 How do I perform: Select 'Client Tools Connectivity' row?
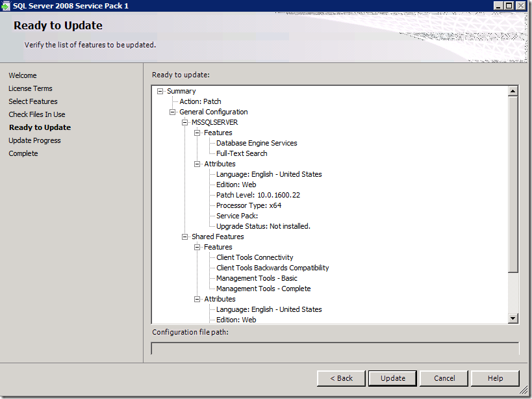pos(255,257)
